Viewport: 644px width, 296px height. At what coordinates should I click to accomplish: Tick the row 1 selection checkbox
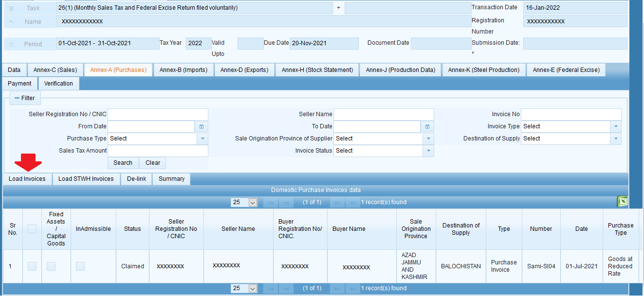pos(32,266)
